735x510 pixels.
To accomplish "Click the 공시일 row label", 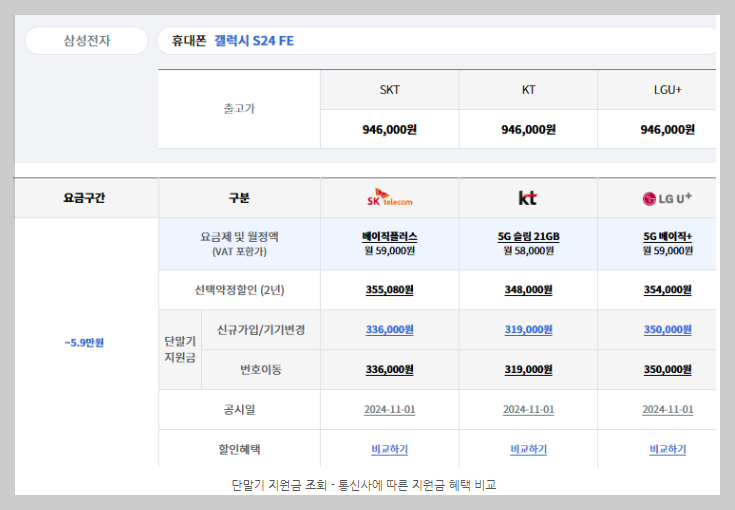I will (x=239, y=409).
